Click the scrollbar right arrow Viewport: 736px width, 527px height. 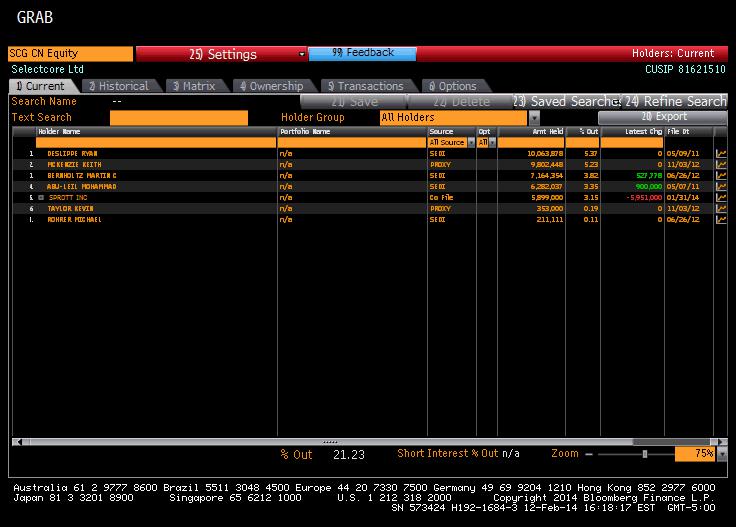click(722, 442)
